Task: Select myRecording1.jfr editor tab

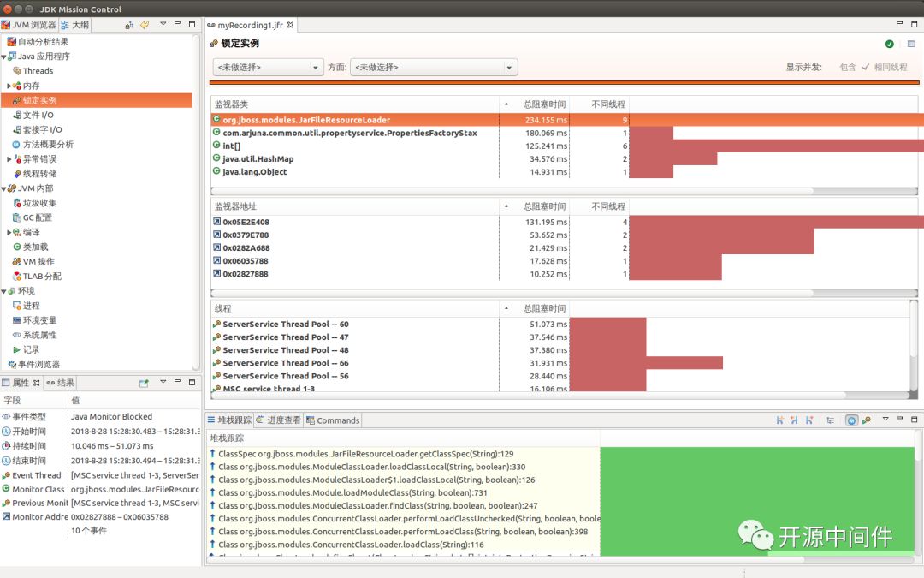Action: 250,26
